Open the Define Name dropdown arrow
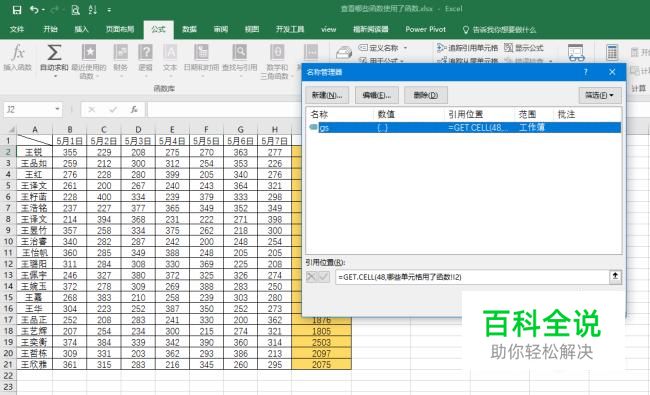This screenshot has width=650, height=395. [x=405, y=48]
